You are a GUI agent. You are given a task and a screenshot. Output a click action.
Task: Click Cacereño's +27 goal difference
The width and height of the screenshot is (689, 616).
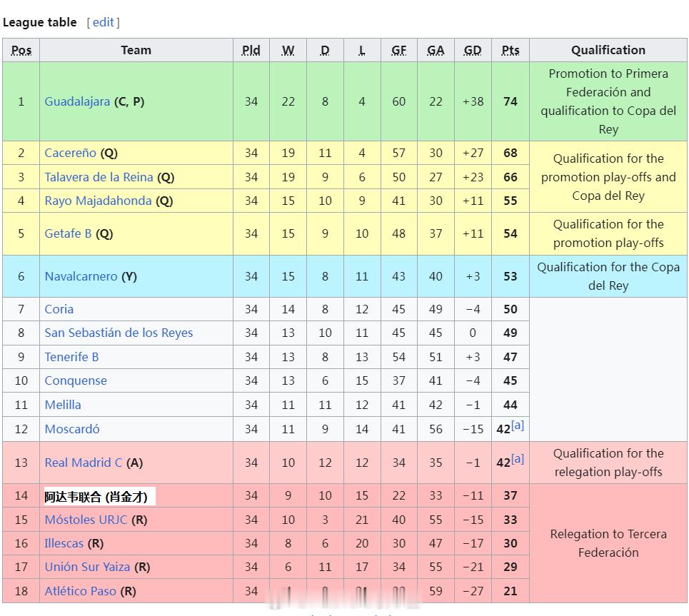473,153
